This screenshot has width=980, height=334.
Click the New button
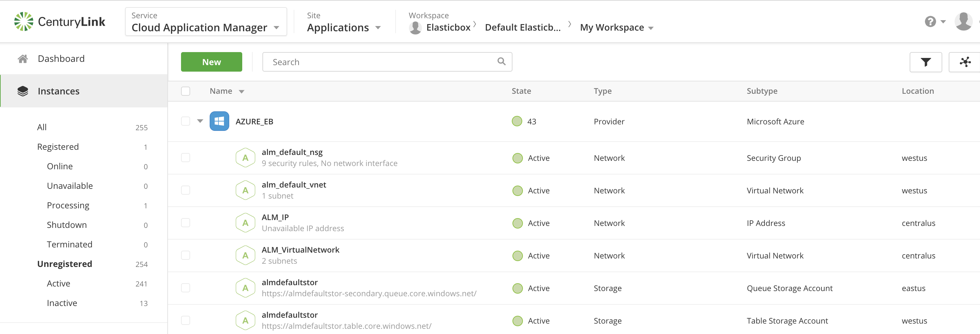tap(212, 62)
